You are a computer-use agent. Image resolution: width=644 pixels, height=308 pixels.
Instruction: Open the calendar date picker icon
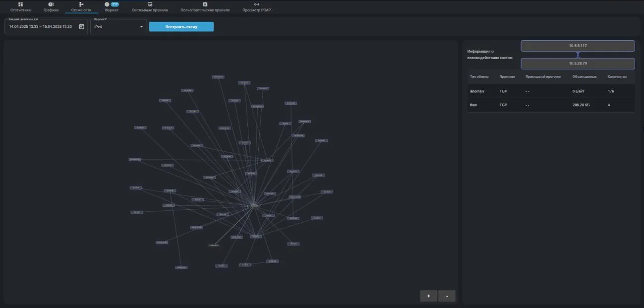click(82, 27)
